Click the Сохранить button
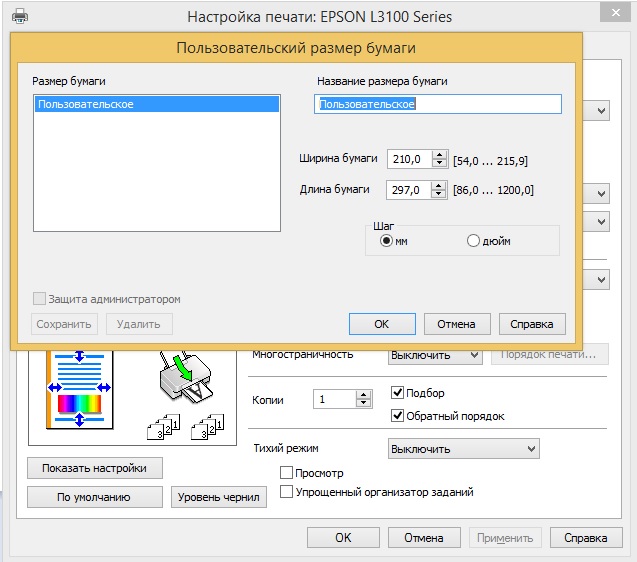Screen dimensions: 637x562 (x=64, y=324)
